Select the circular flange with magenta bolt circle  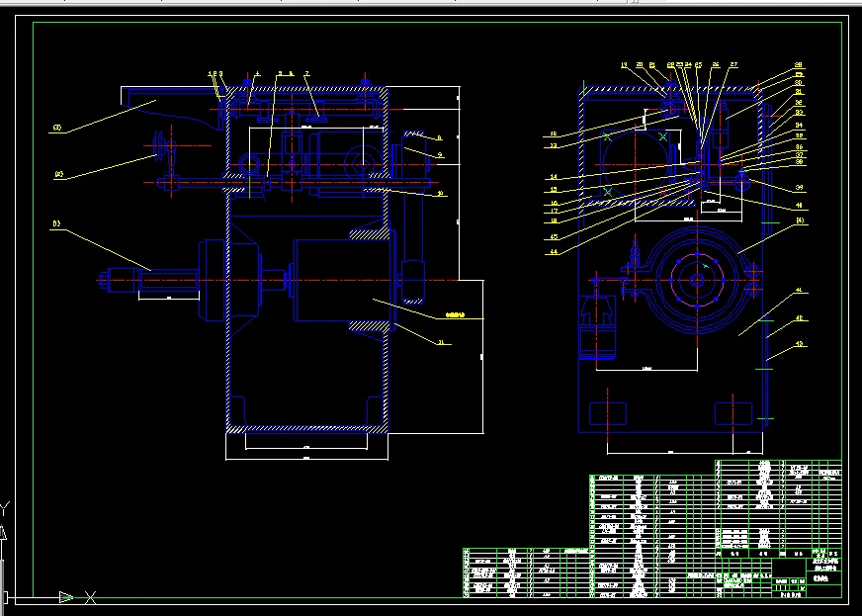pos(697,280)
